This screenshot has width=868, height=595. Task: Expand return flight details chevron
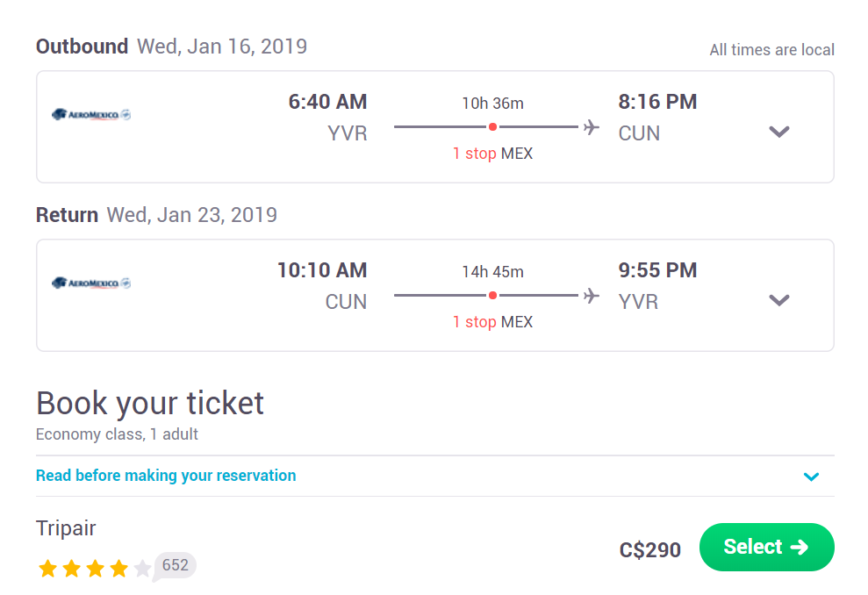tap(778, 300)
